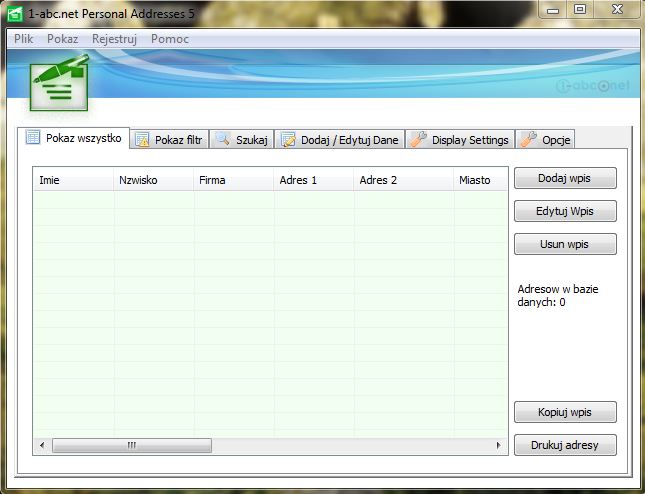Switch to the Szukaj tab
Viewport: 645px width, 494px height.
242,139
